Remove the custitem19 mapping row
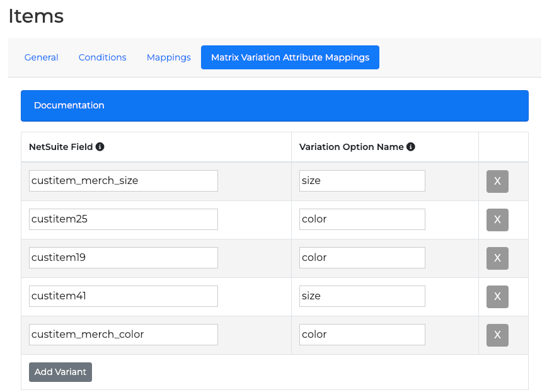547x392 pixels. point(497,258)
